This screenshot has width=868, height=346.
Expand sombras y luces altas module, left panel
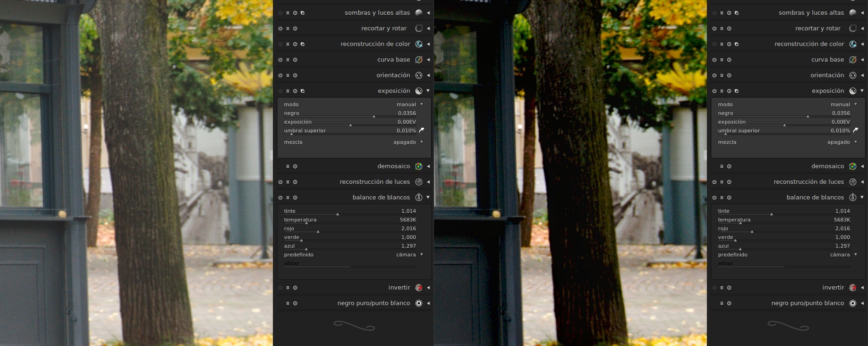[428, 13]
